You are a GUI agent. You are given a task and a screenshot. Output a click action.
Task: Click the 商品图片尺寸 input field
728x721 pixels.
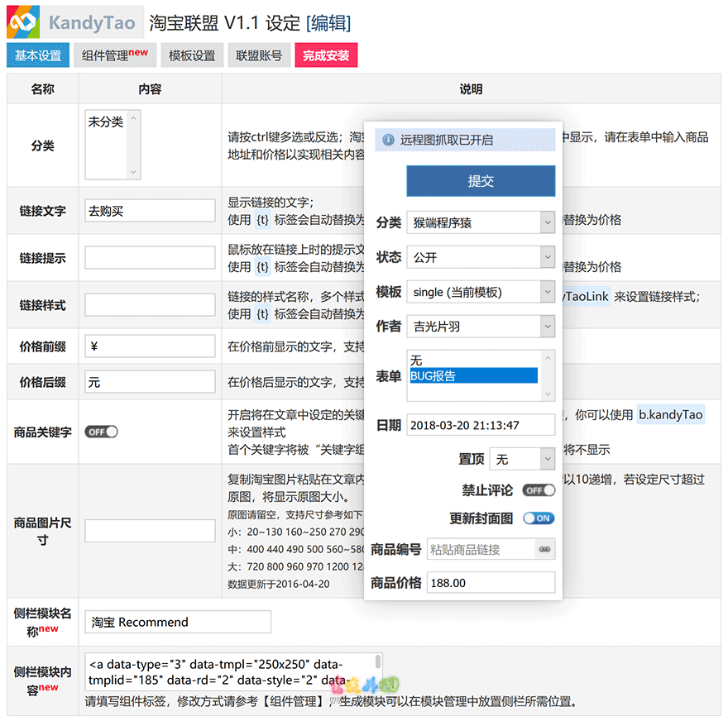point(150,531)
